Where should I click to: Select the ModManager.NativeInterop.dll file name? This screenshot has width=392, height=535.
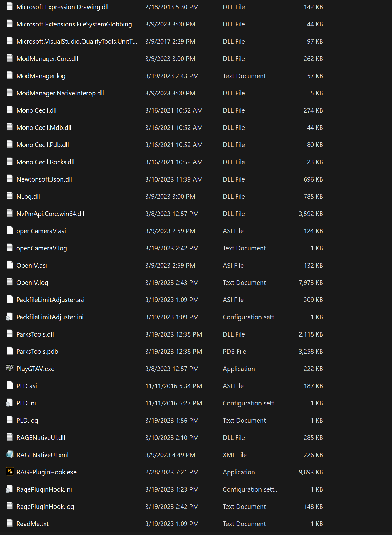[x=60, y=93]
